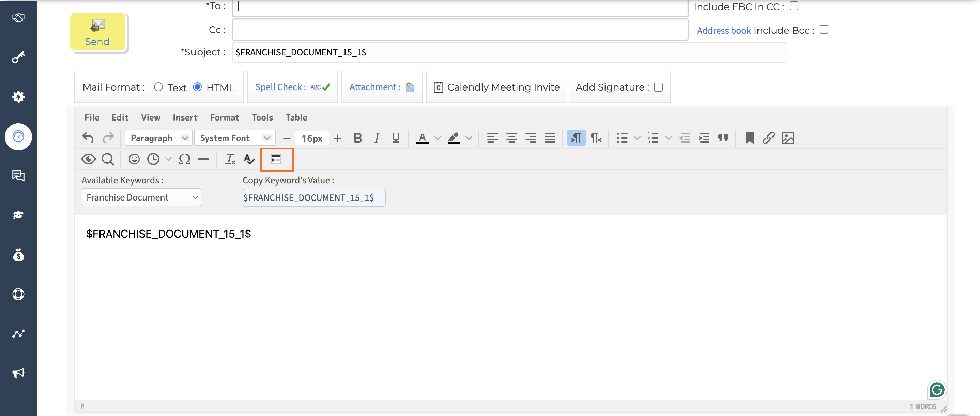Open the Edit menu
980x416 pixels.
pyautogui.click(x=120, y=117)
